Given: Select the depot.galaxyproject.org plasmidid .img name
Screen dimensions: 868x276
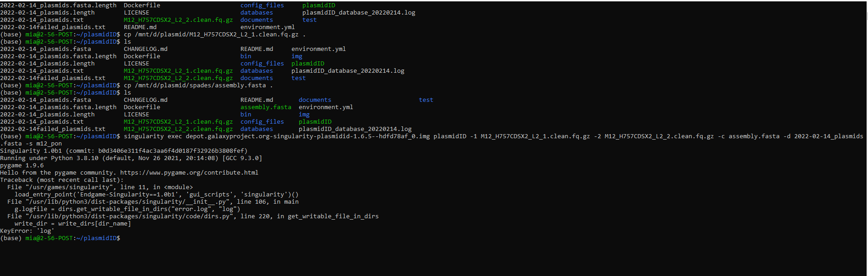Looking at the screenshot, I should [308, 136].
